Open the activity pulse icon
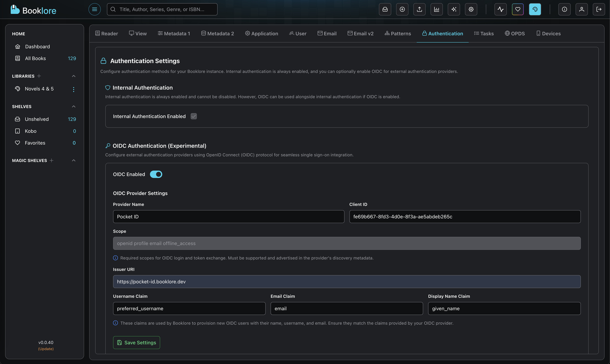Screen dimensions: 610x364 click(500, 9)
